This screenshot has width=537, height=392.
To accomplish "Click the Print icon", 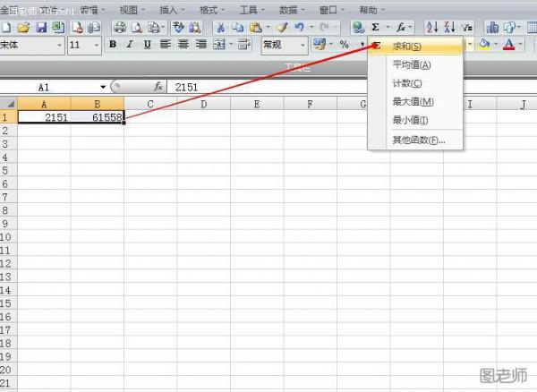I will (x=118, y=28).
